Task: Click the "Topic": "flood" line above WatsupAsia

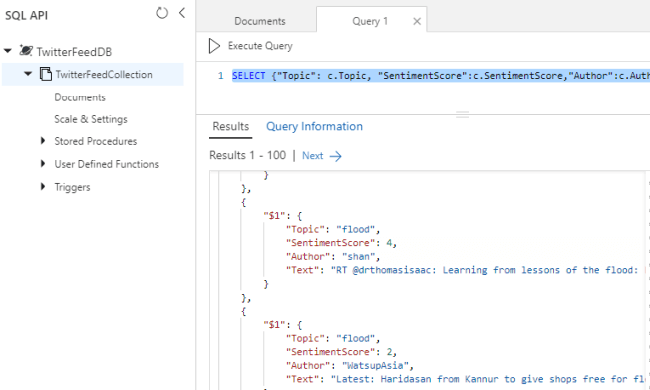Action: point(333,338)
